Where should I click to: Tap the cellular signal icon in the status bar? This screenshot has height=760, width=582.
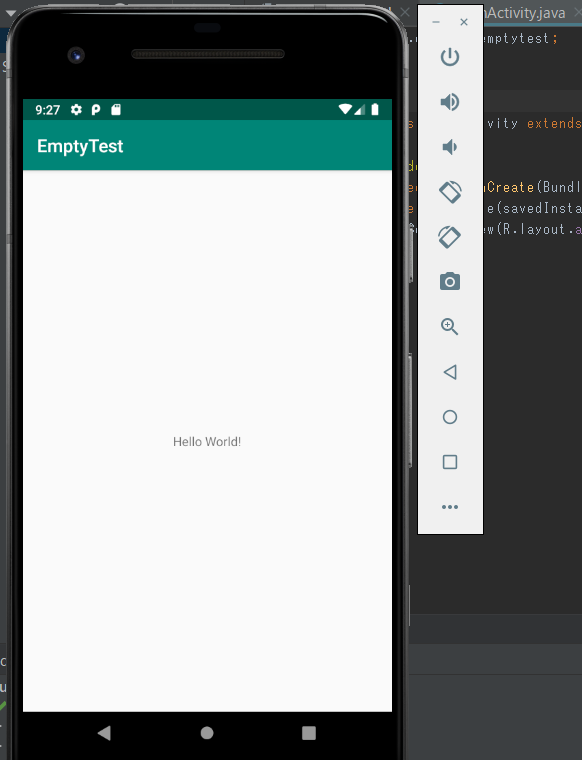360,110
